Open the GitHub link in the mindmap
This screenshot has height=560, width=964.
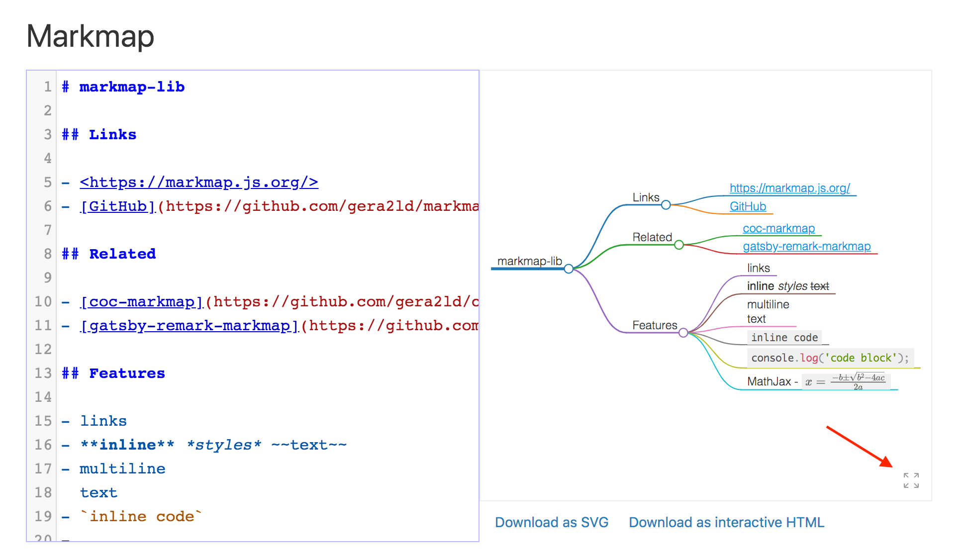point(748,206)
